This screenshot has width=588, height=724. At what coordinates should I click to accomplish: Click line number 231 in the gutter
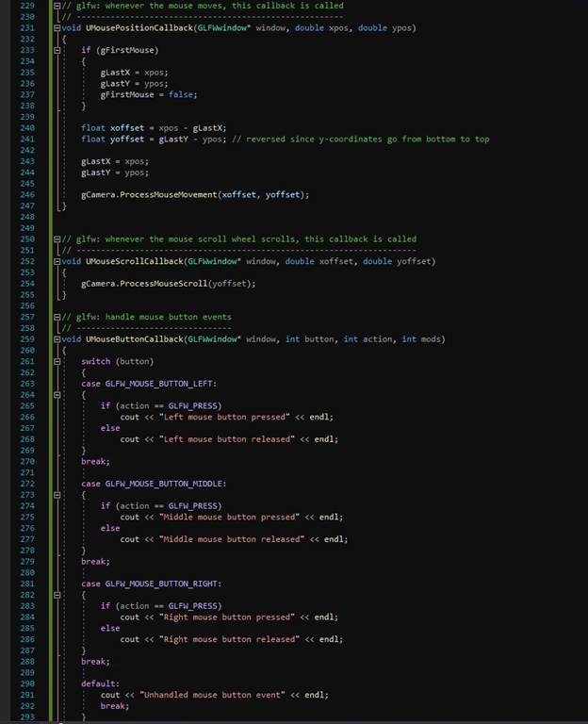(x=27, y=28)
